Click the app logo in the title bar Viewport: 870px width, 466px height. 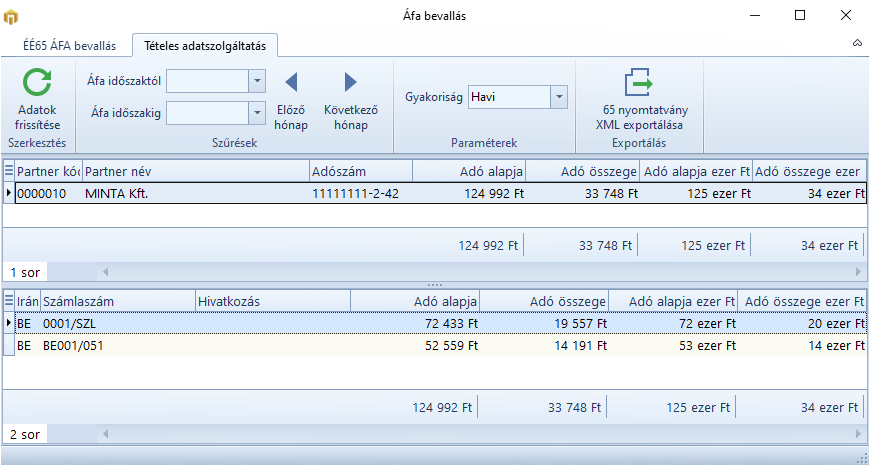[x=11, y=15]
